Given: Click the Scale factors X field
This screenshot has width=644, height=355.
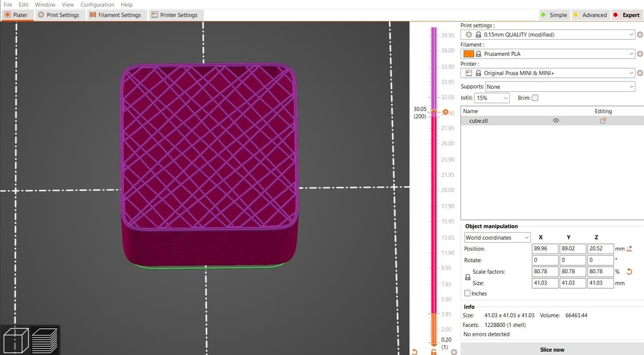Looking at the screenshot, I should [545, 271].
